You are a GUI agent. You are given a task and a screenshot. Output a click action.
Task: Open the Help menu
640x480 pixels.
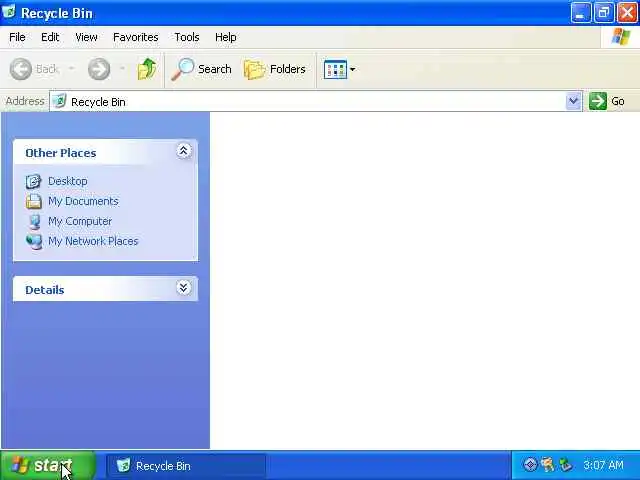(226, 37)
